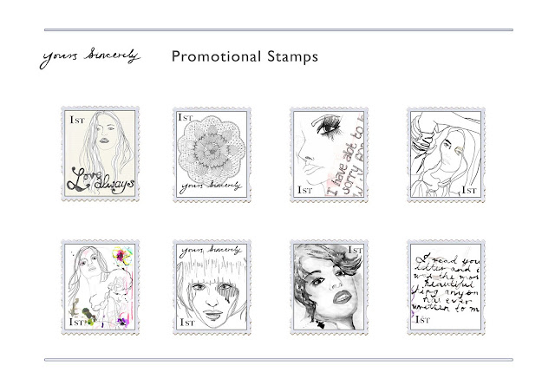Open the handwritten letter text stamp
Screen dimensions: 555x392
point(446,287)
